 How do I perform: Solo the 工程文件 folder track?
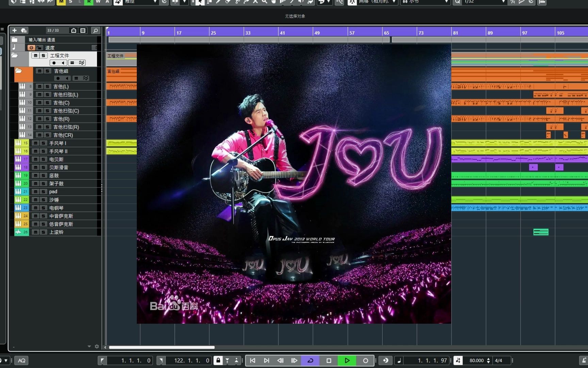click(43, 55)
